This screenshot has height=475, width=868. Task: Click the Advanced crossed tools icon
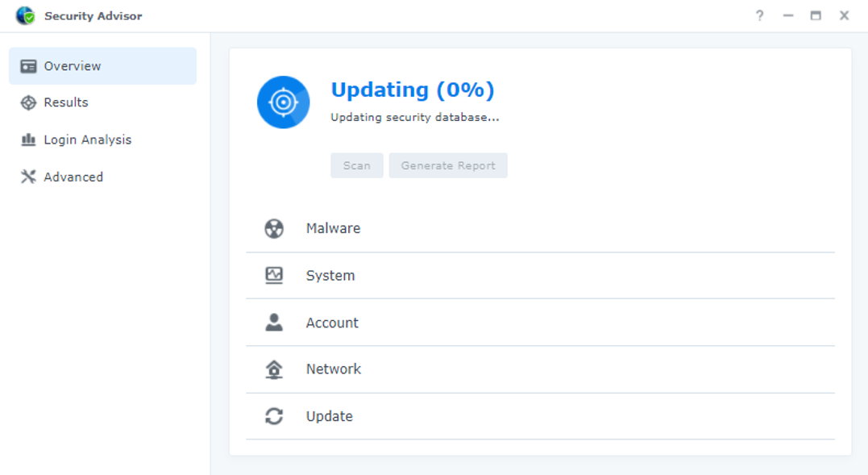29,177
